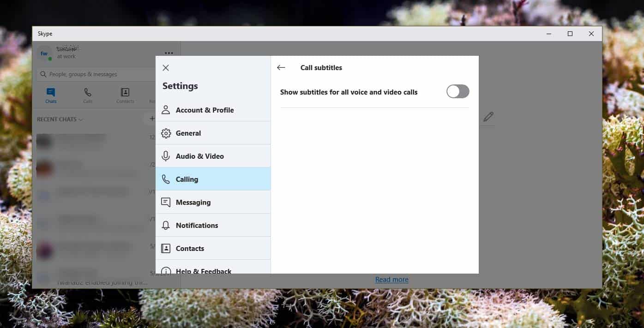Switch to the Contacts tab
This screenshot has width=644, height=328.
(x=125, y=95)
